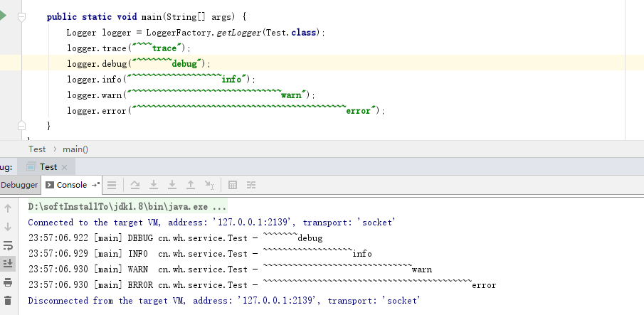Click the Test class breadcrumb
Image resolution: width=644 pixels, height=315 pixels.
37,149
